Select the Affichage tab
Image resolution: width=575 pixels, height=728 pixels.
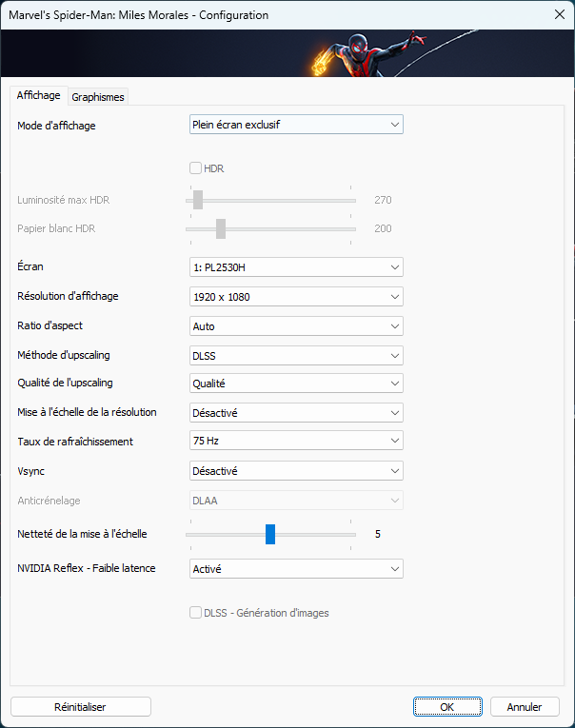(38, 95)
